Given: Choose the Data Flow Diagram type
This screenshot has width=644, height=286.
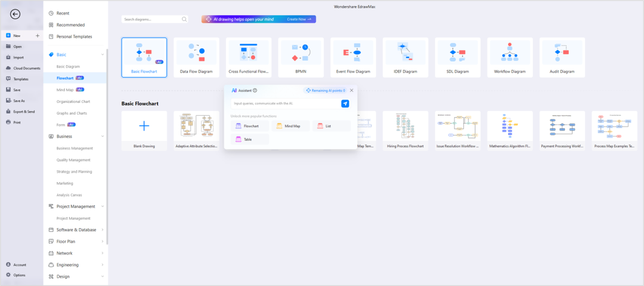Looking at the screenshot, I should (196, 58).
